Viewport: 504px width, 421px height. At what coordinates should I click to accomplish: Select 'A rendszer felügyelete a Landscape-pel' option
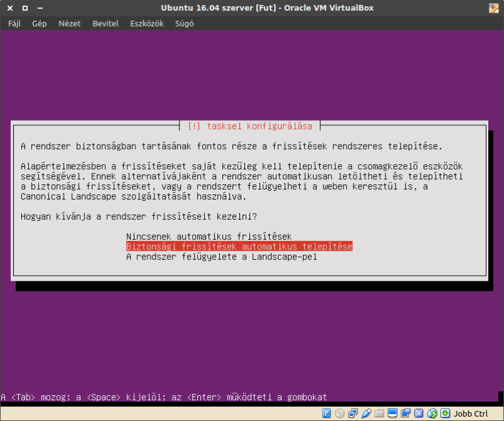coord(222,257)
